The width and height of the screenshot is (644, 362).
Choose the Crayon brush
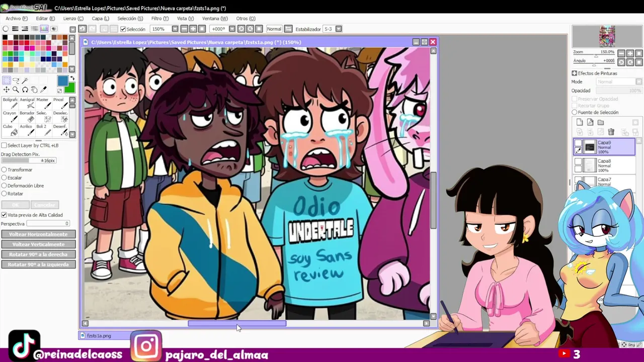(x=10, y=117)
